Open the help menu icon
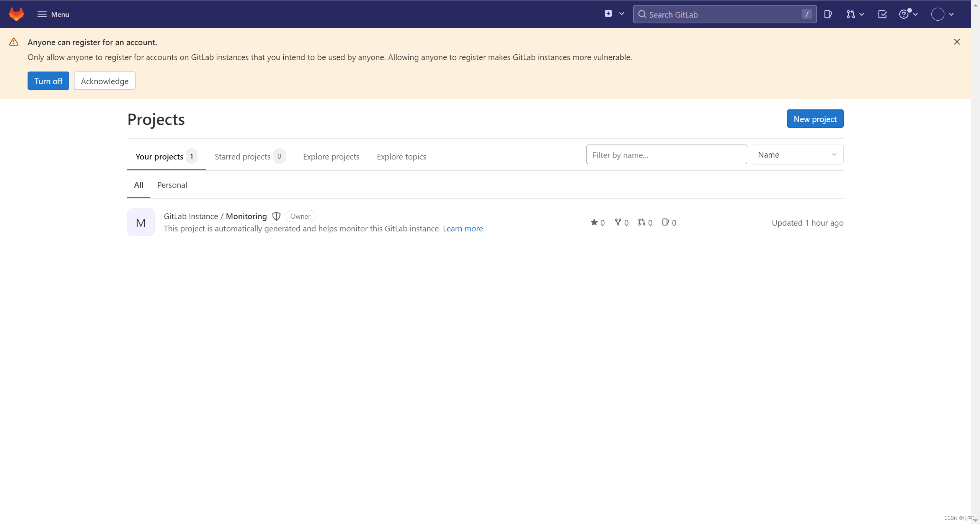The height and width of the screenshot is (524, 980). click(907, 14)
